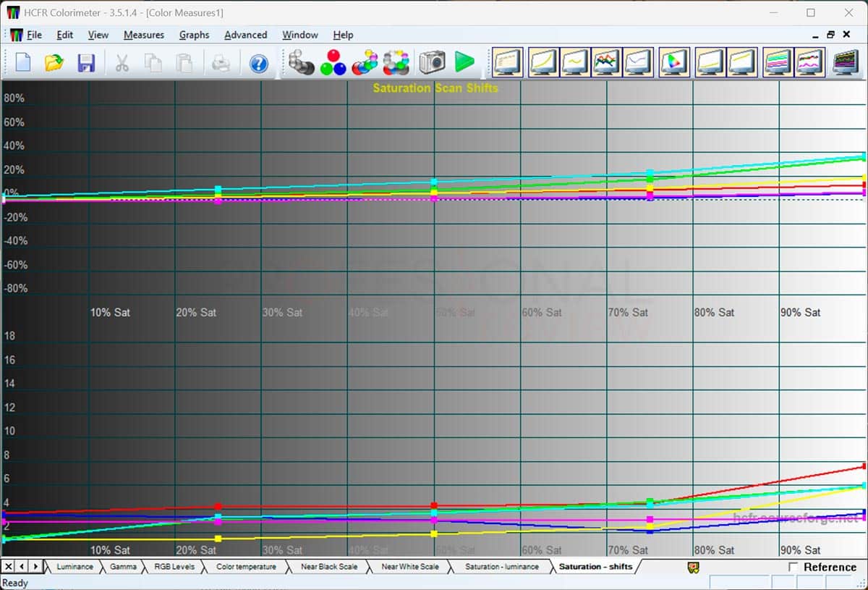This screenshot has height=590, width=868.
Task: Click the Saturation Scan Shifts graph title
Action: pos(435,88)
